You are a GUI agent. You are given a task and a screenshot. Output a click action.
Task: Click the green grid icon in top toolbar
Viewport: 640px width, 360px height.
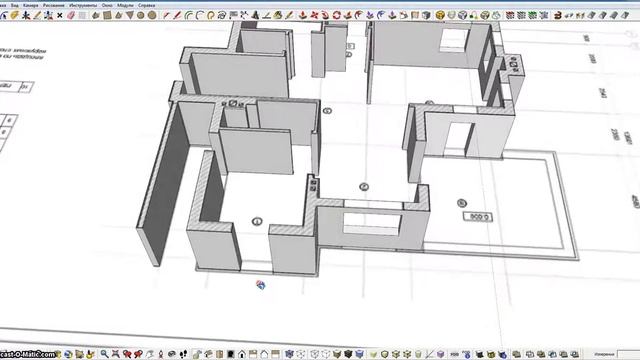point(532,15)
